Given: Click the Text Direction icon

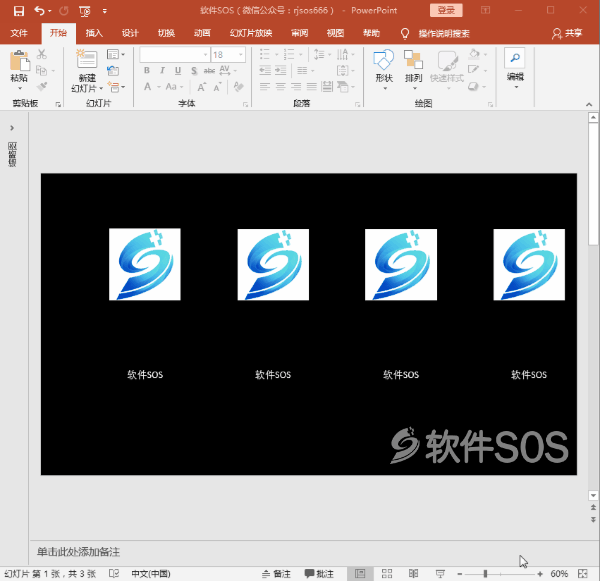Looking at the screenshot, I should point(342,54).
